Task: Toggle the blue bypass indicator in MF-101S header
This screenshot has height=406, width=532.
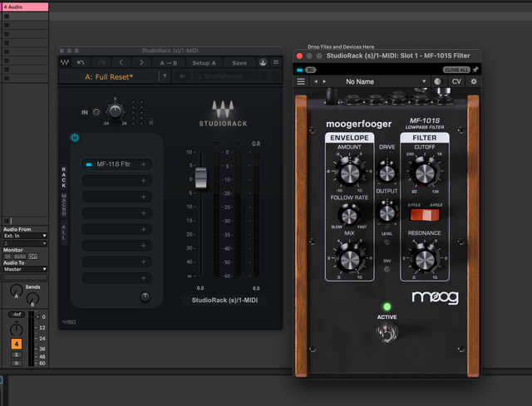Action: coord(299,70)
